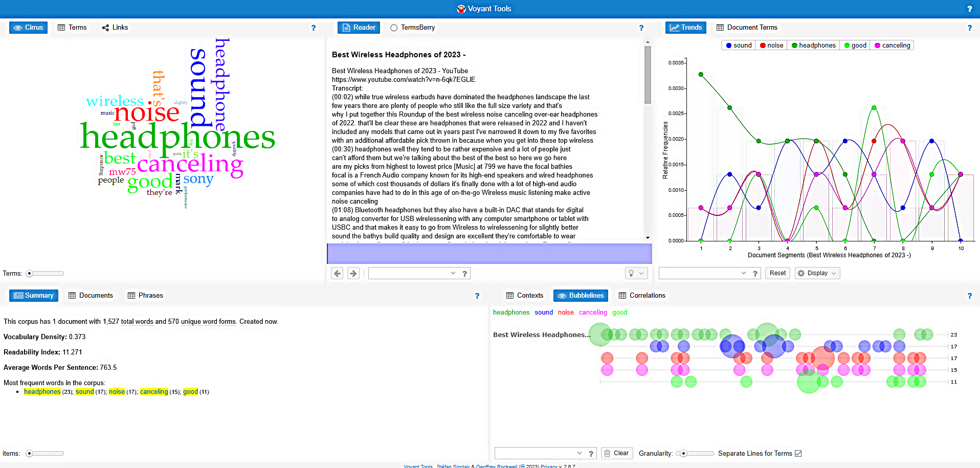The image size is (980, 468).
Task: Click help icon beside Trends search box
Action: click(755, 274)
